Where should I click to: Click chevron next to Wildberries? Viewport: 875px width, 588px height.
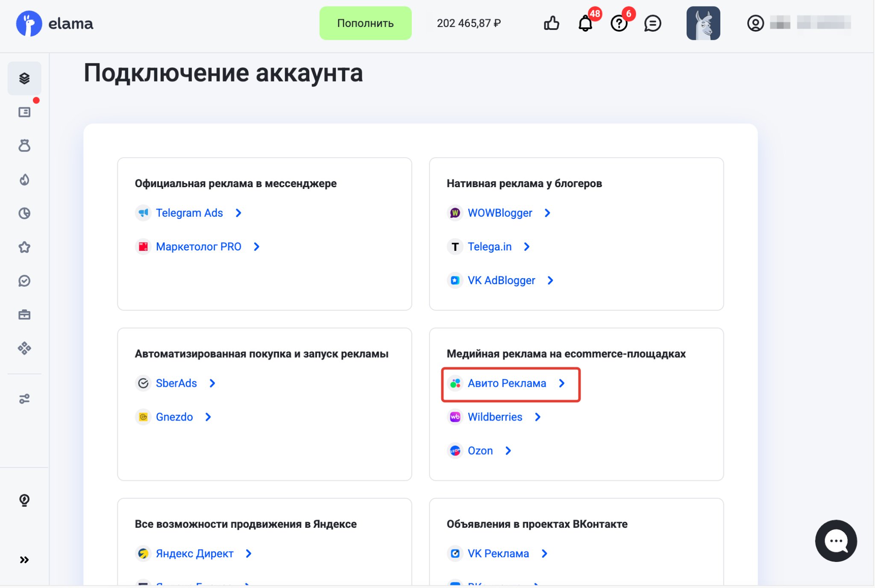537,417
